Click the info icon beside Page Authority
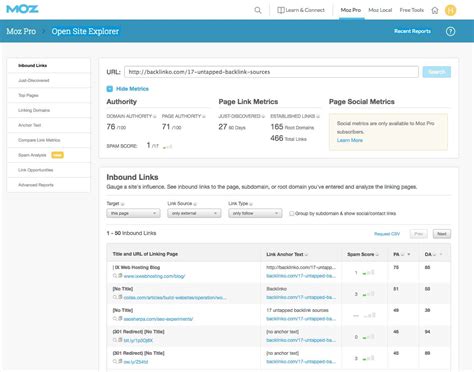The image size is (474, 372). [204, 116]
